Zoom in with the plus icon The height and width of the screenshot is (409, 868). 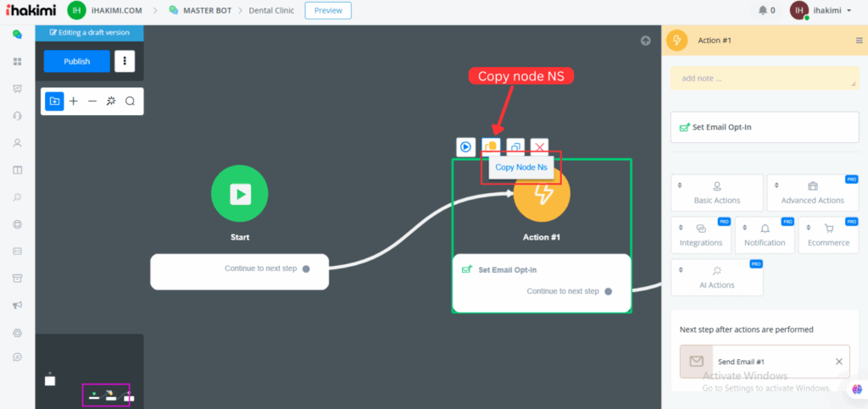pos(74,101)
